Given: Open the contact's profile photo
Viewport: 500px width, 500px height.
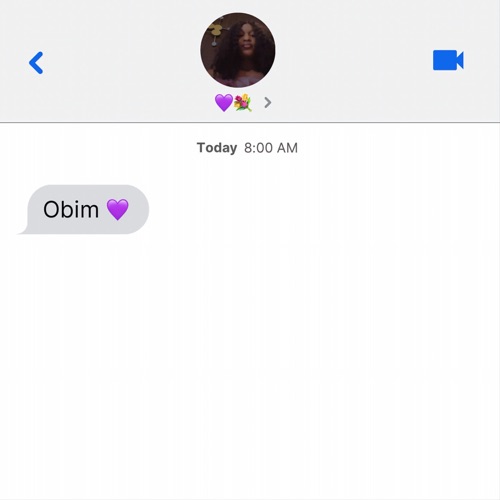Looking at the screenshot, I should (x=238, y=50).
